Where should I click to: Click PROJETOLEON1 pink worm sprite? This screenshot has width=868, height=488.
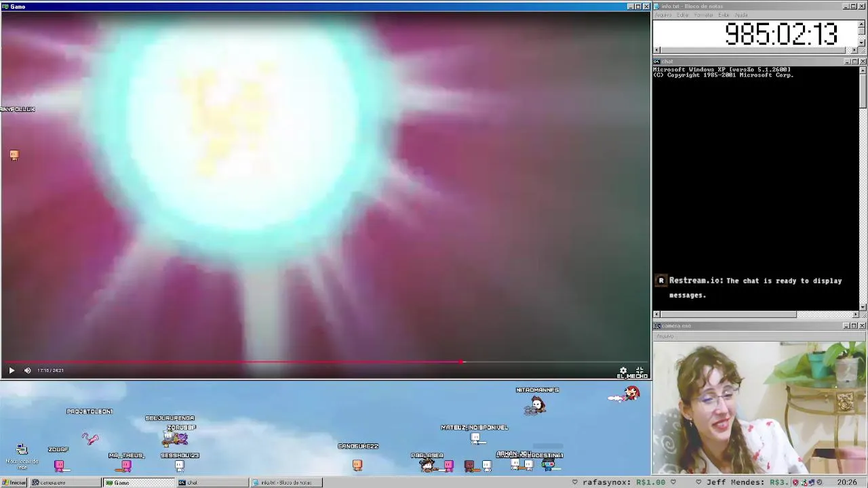tap(90, 439)
